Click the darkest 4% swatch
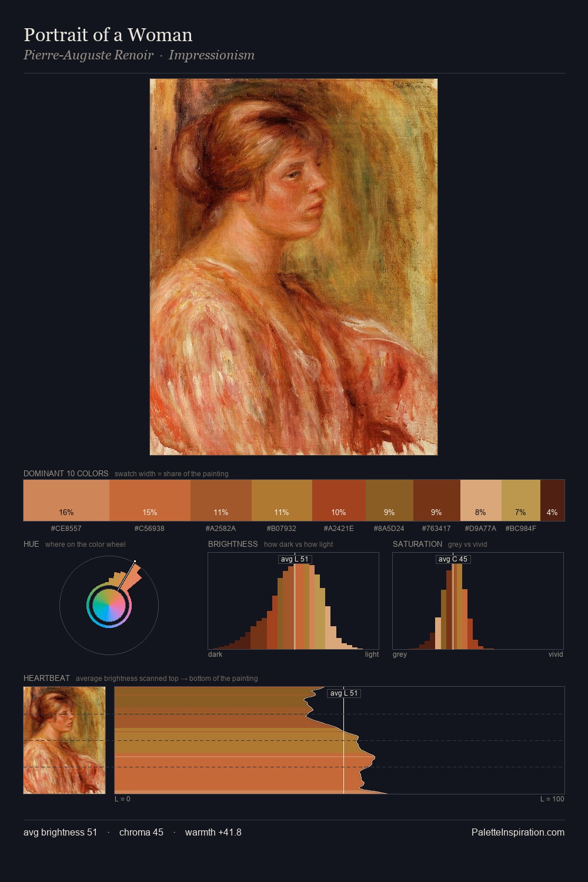Viewport: 588px width, 882px height. pos(552,500)
